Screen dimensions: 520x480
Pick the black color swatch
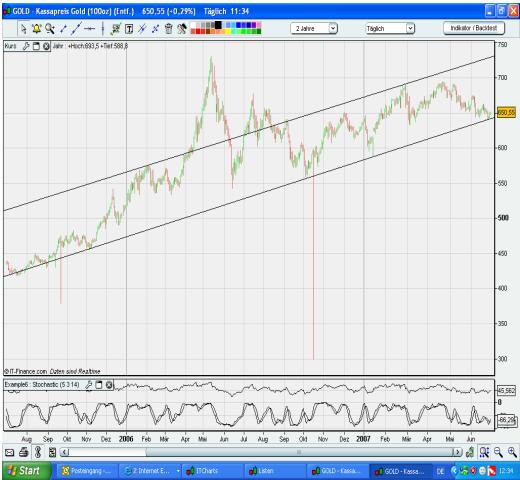(x=218, y=25)
